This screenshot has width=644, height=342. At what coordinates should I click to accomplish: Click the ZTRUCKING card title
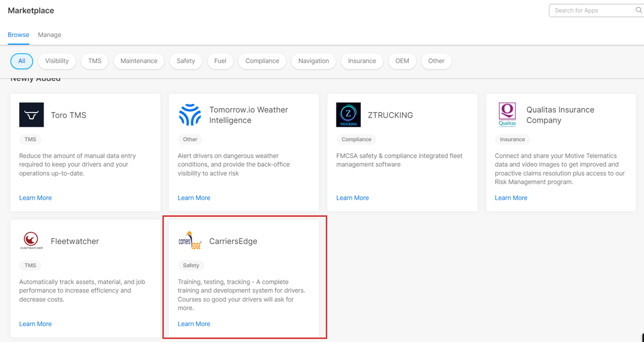[390, 115]
